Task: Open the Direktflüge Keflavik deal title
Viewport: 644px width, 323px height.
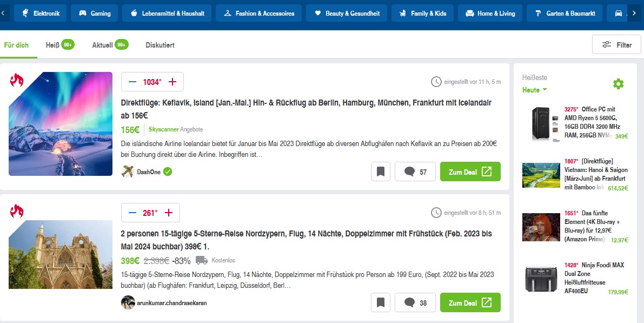Action: click(306, 109)
